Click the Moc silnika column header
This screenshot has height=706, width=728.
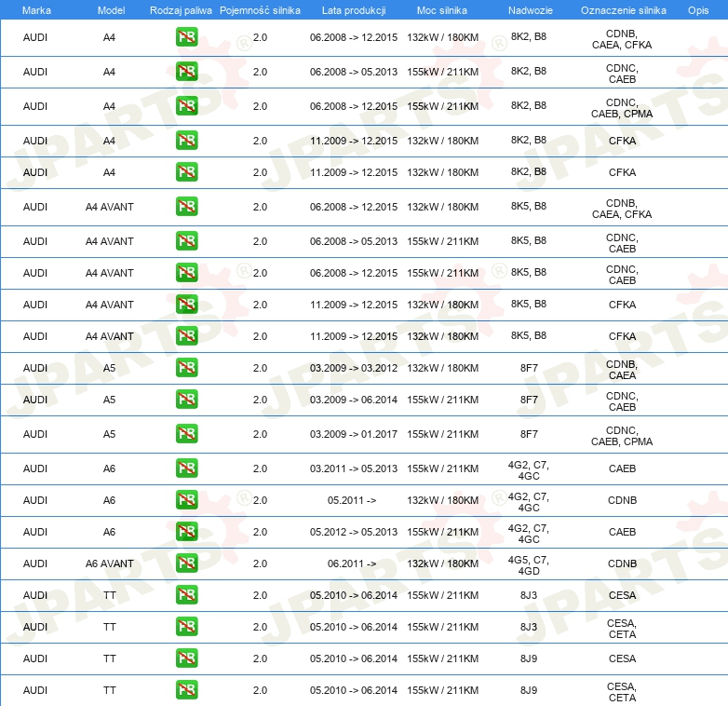point(442,9)
